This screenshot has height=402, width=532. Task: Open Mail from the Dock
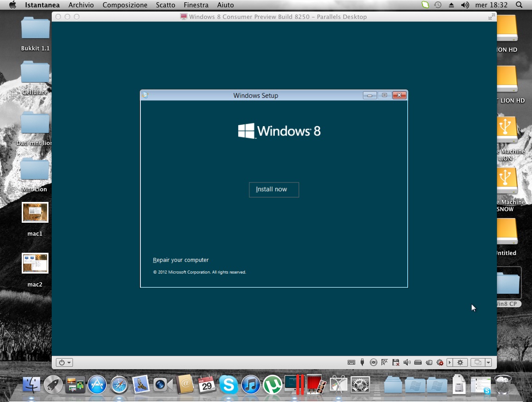(x=141, y=384)
